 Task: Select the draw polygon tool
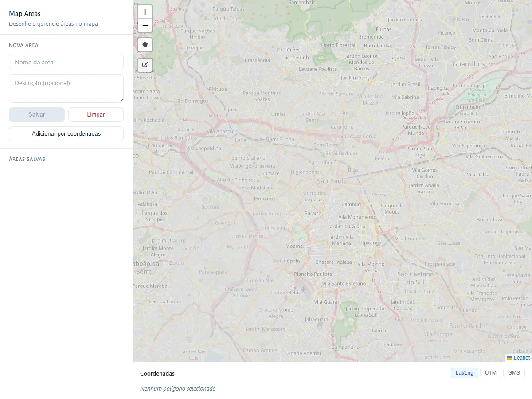tap(145, 45)
